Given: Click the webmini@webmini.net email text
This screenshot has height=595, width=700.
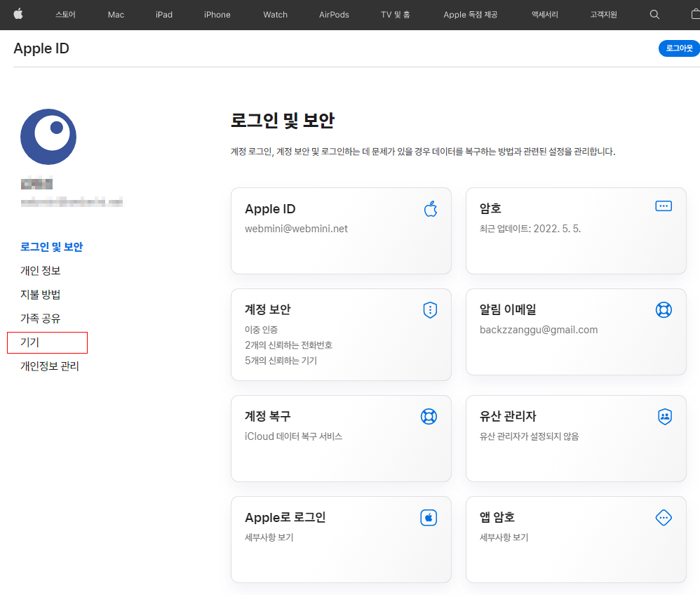Looking at the screenshot, I should (296, 229).
